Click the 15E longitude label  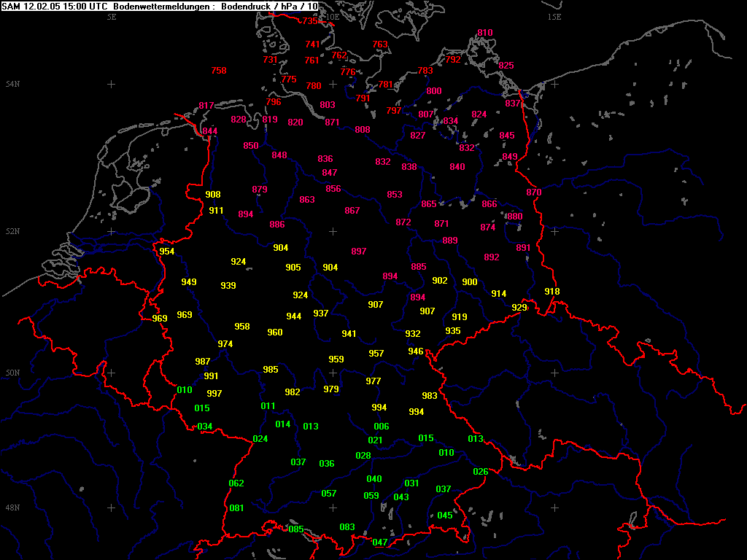click(554, 16)
